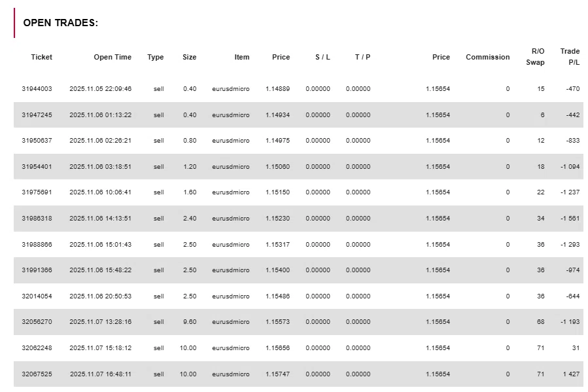Click open price 1.15230
The width and height of the screenshot is (588, 392).
point(277,219)
